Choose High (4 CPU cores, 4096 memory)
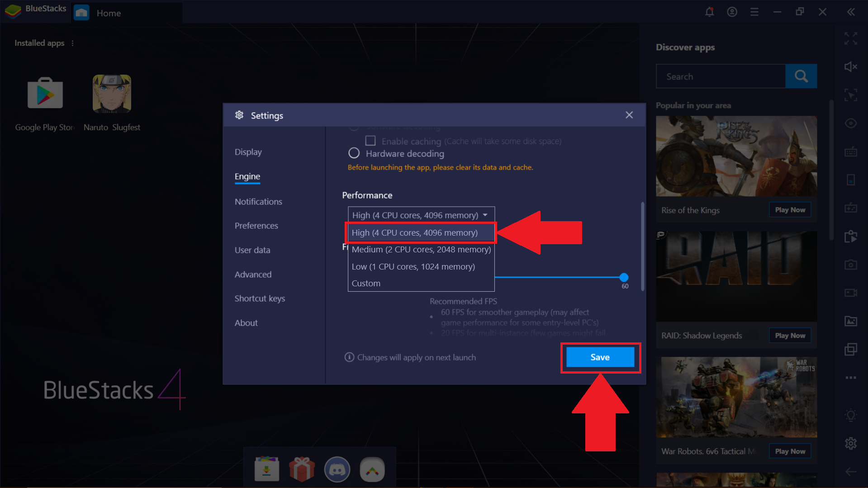Image resolution: width=868 pixels, height=488 pixels. coord(421,232)
